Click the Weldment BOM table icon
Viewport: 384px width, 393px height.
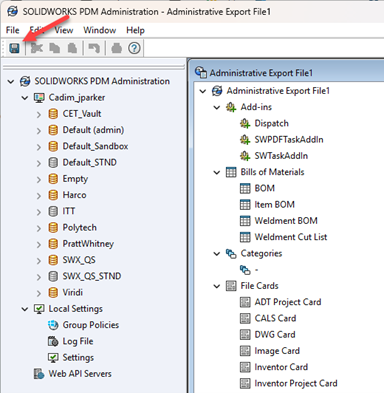click(245, 221)
